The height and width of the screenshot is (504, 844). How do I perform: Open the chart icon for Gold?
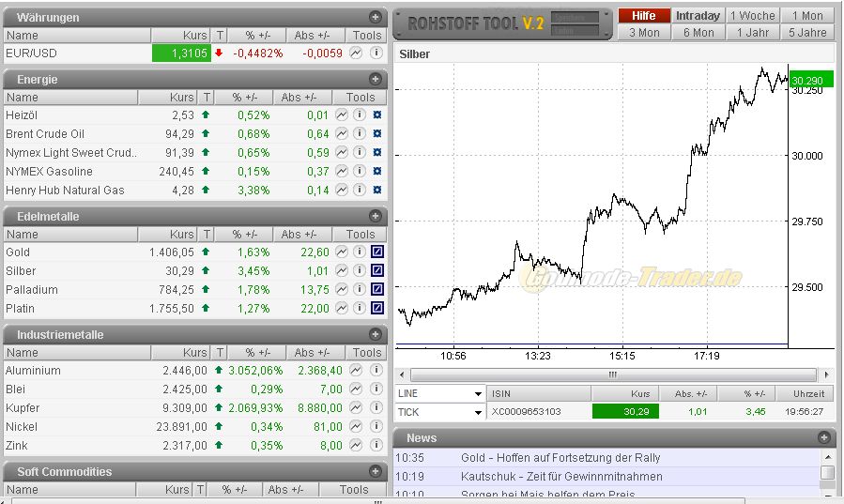[x=342, y=252]
